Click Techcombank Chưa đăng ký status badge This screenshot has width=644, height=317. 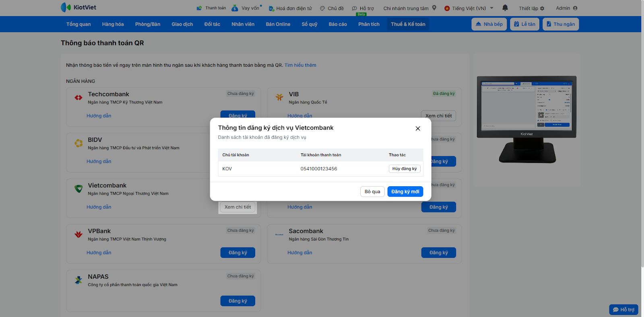[241, 94]
